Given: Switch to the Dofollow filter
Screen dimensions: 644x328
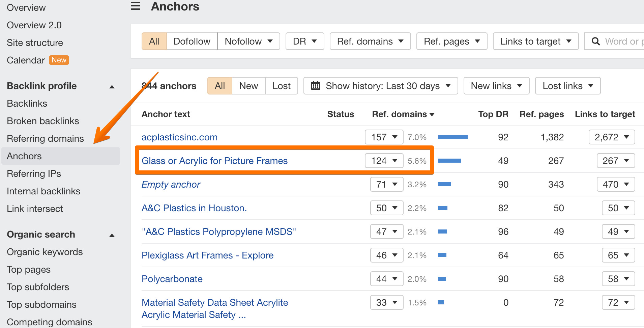Looking at the screenshot, I should [192, 41].
